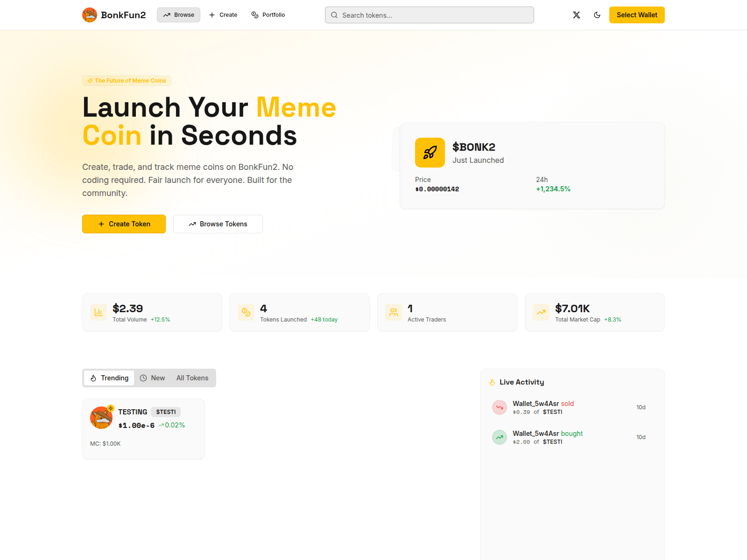Viewport: 747px width, 560px height.
Task: Click the small up-arrow icon beside 0.02%
Action: (161, 425)
